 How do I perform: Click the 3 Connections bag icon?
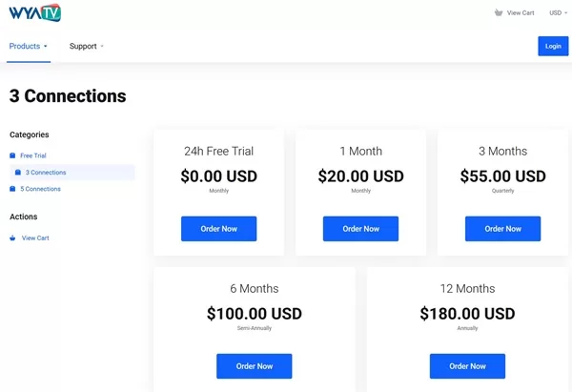tap(17, 173)
